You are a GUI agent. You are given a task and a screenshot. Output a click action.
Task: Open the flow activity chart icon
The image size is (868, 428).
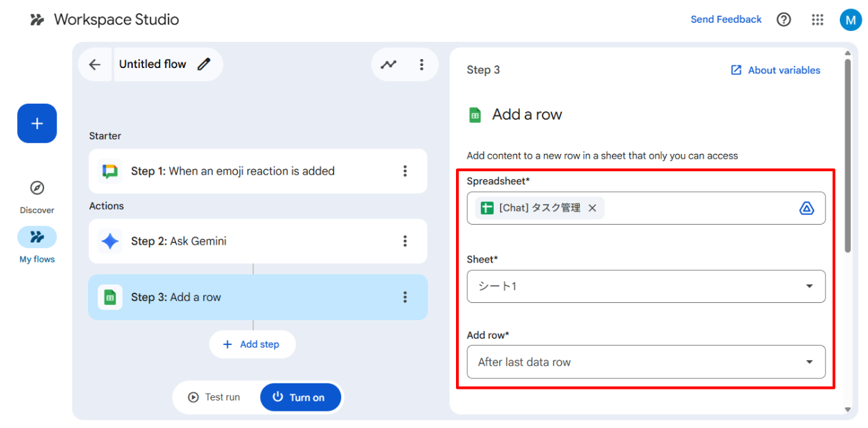(x=389, y=65)
